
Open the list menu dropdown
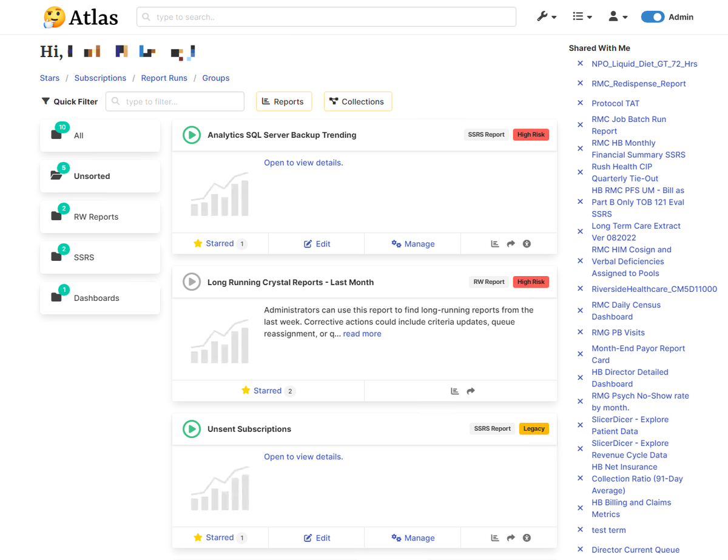coord(582,17)
